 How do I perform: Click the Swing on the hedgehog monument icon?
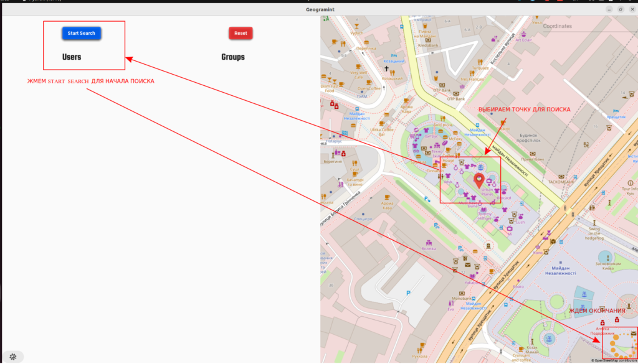pos(594,223)
